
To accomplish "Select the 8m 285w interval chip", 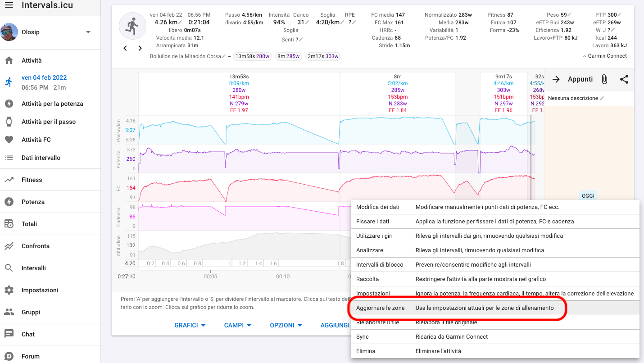I will coord(288,56).
